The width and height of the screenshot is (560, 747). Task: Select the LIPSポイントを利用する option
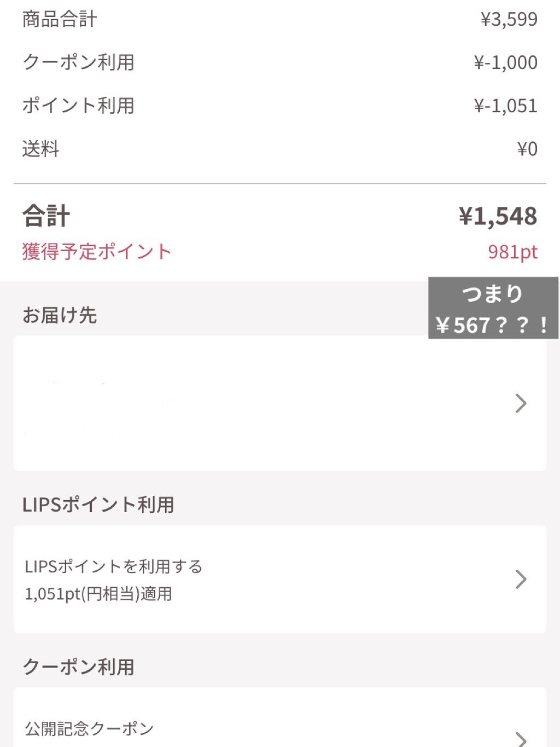point(114,566)
